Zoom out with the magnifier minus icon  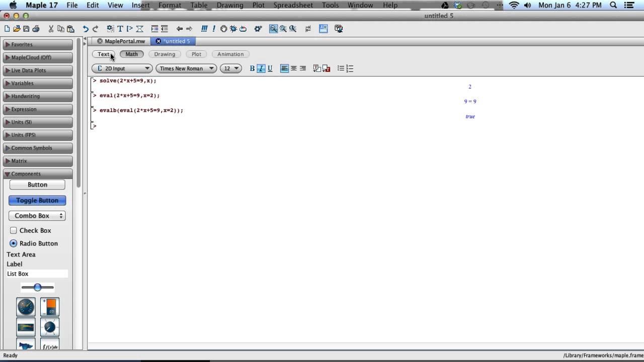[292, 29]
